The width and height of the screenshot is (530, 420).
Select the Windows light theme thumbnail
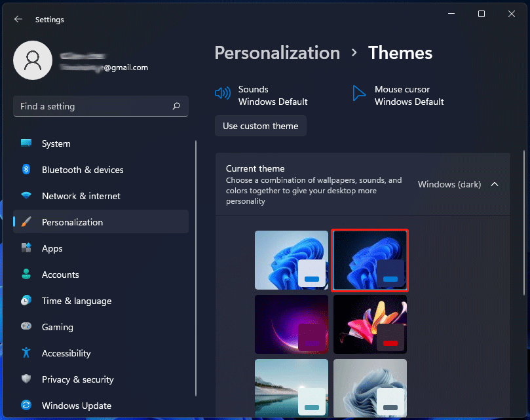tap(292, 260)
